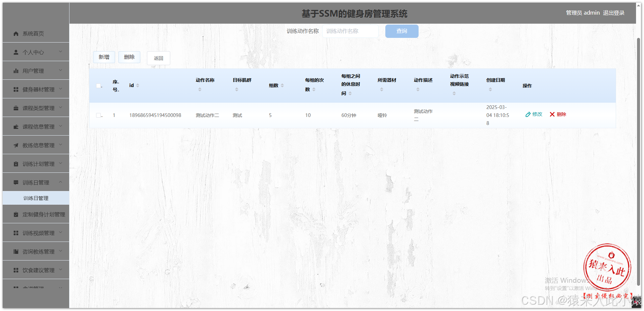Click 管理员 admin in the header
This screenshot has width=644, height=311.
point(583,13)
